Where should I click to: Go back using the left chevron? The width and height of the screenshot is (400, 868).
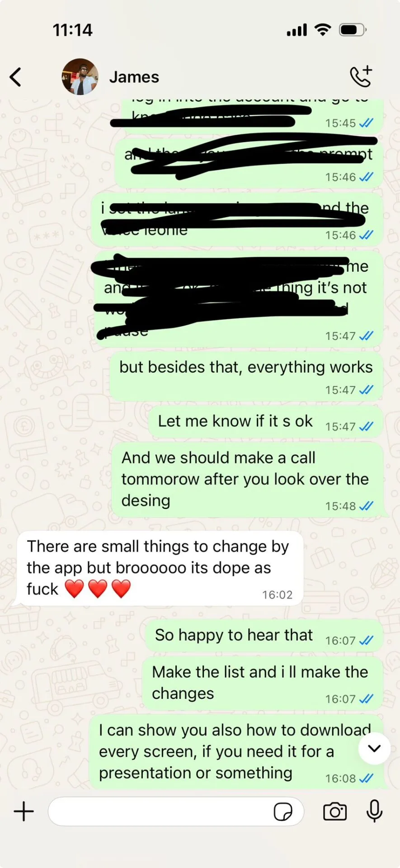(x=15, y=77)
